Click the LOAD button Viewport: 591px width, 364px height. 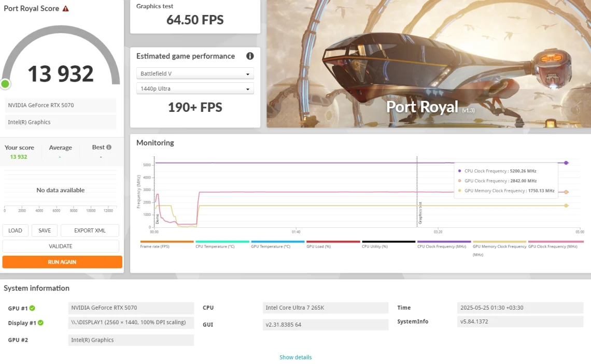pyautogui.click(x=16, y=230)
